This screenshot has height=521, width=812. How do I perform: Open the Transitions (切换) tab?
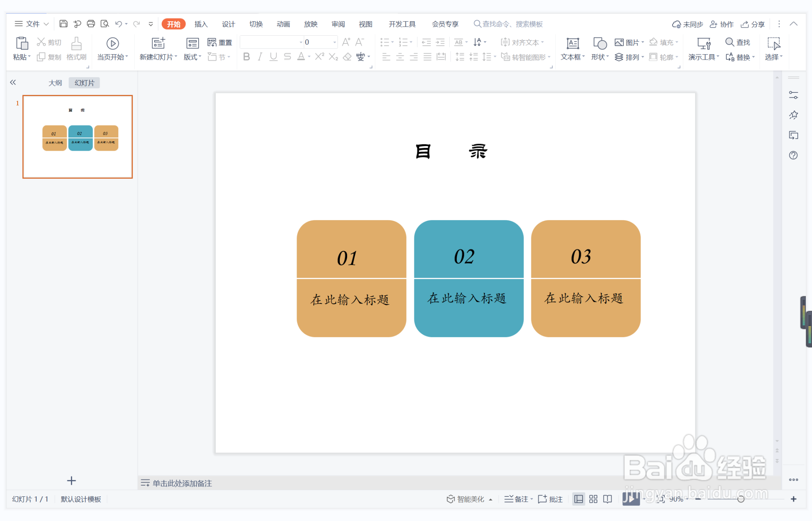point(256,24)
